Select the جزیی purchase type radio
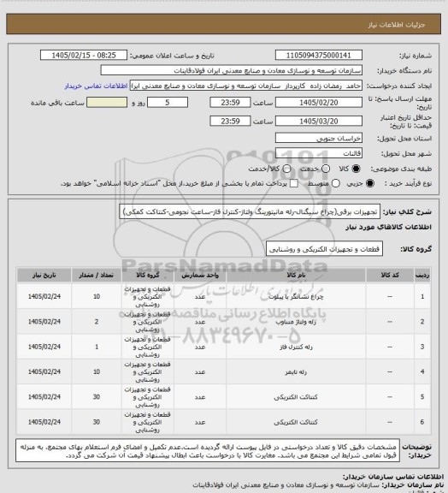Image resolution: width=448 pixels, height=493 pixels. pos(370,183)
